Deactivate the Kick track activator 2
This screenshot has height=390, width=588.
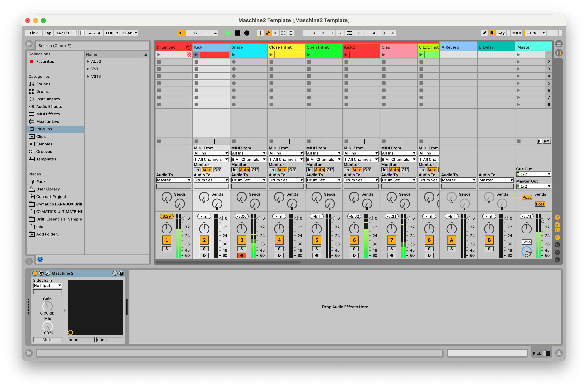point(204,240)
